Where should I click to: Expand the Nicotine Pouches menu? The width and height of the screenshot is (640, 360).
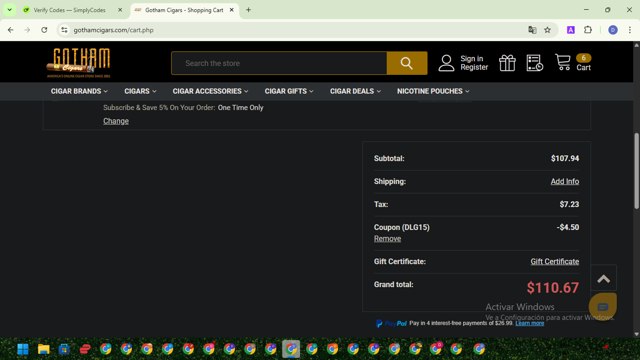point(433,91)
